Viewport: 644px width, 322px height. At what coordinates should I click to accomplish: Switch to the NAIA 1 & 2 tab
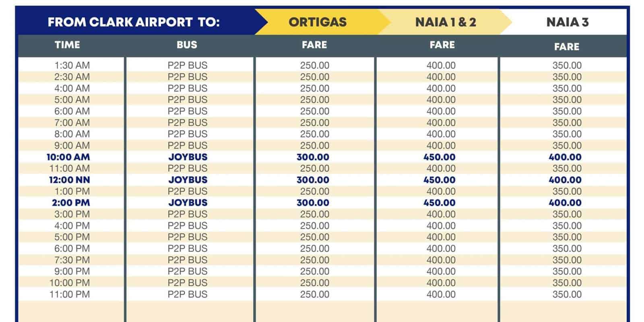tap(445, 22)
